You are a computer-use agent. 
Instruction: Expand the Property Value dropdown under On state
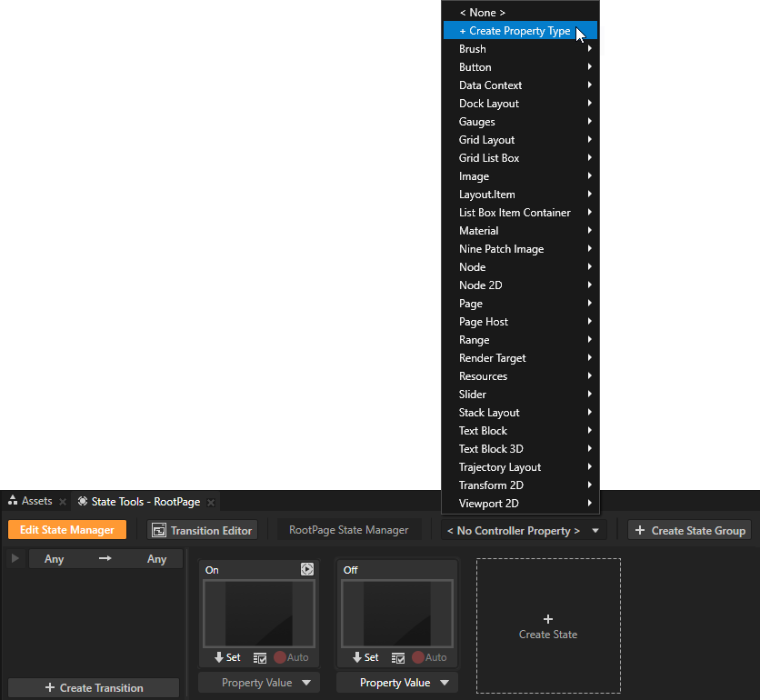coord(258,683)
